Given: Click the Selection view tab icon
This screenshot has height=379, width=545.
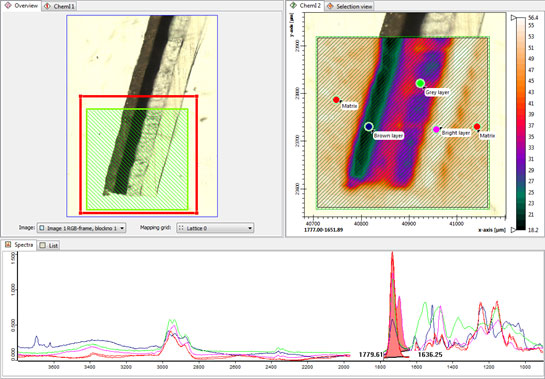Looking at the screenshot, I should pyautogui.click(x=330, y=6).
